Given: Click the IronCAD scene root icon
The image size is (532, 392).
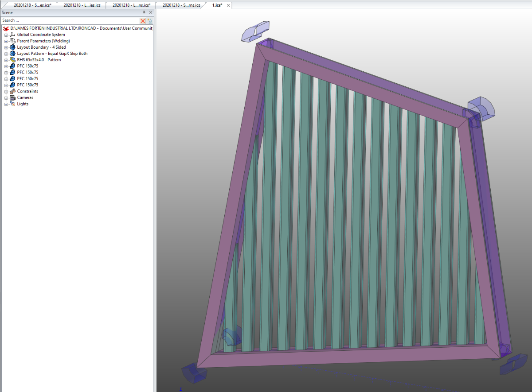Looking at the screenshot, I should click(6, 28).
